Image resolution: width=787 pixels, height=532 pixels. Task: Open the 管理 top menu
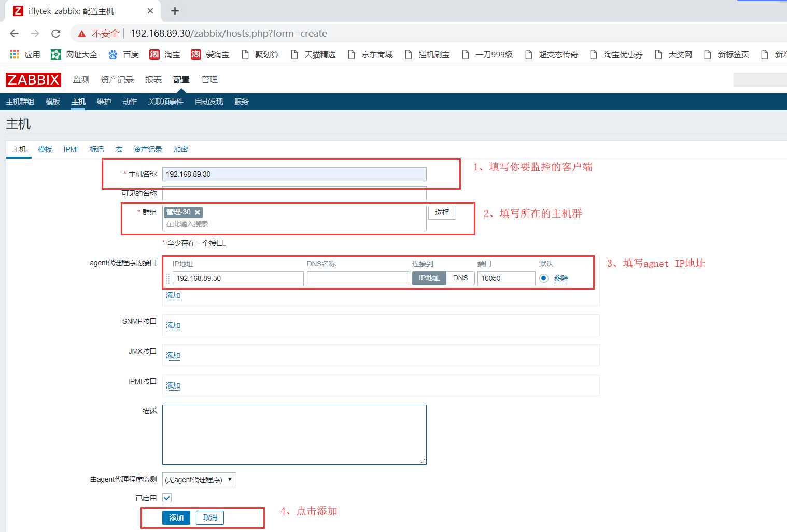[209, 79]
